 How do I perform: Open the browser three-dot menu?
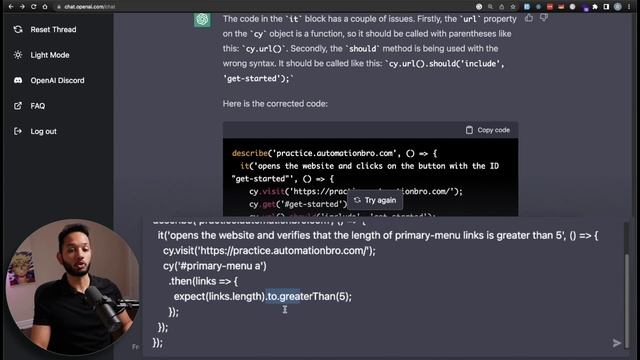click(x=629, y=7)
